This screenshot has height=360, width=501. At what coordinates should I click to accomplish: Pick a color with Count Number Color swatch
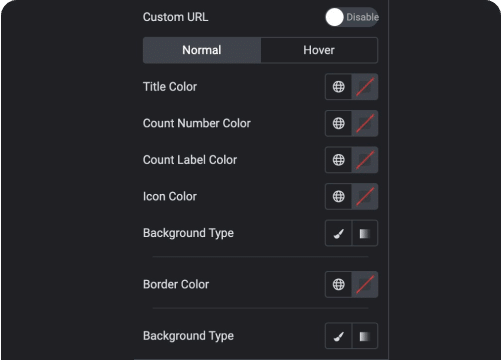click(365, 123)
